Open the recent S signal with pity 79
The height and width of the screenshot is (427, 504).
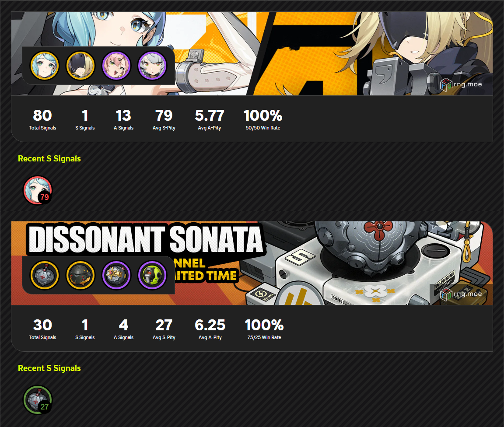point(38,190)
